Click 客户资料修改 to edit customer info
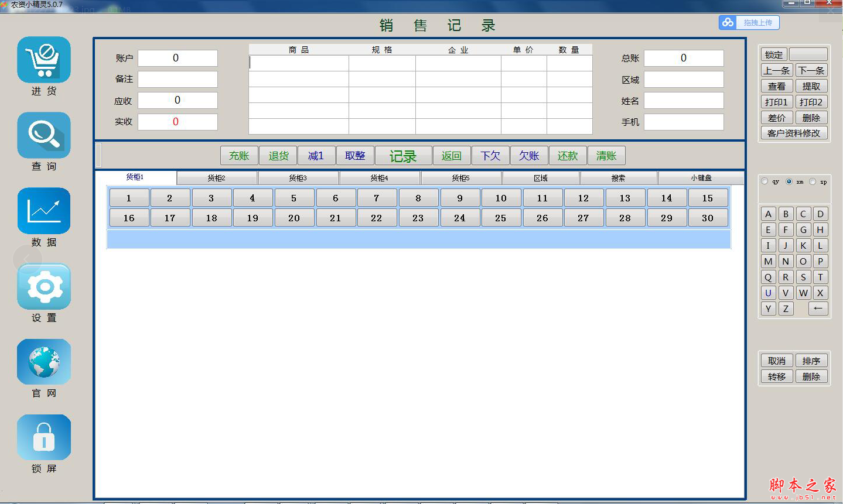The width and height of the screenshot is (843, 504). click(x=794, y=133)
